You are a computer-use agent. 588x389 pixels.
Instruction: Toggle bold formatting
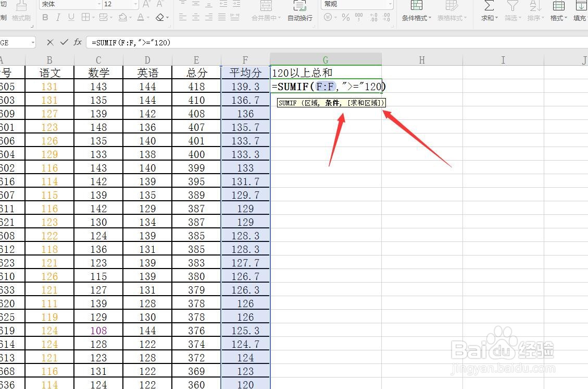point(45,17)
